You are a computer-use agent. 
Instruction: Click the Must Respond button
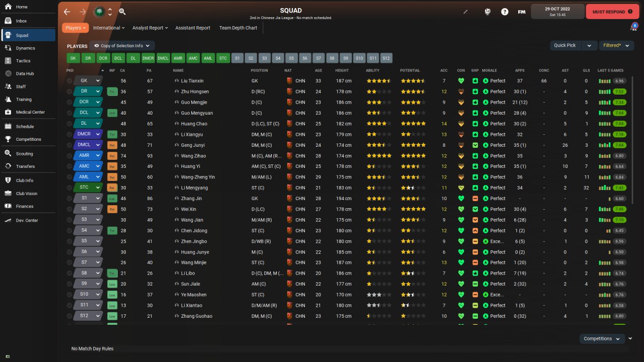click(612, 12)
